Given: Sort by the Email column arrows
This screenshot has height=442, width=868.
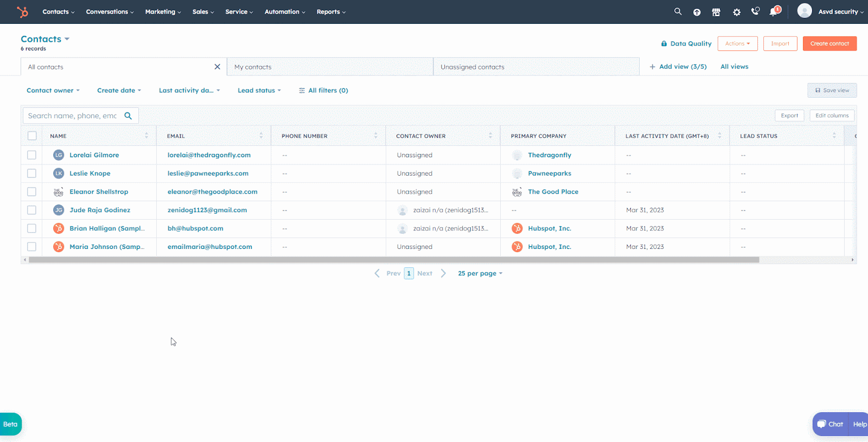Looking at the screenshot, I should (x=261, y=136).
